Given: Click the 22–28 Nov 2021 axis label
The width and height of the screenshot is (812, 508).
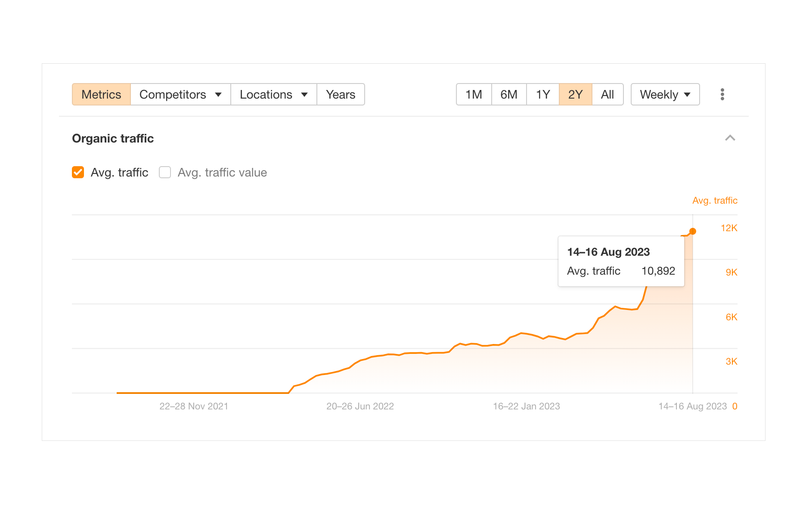Looking at the screenshot, I should coord(194,406).
